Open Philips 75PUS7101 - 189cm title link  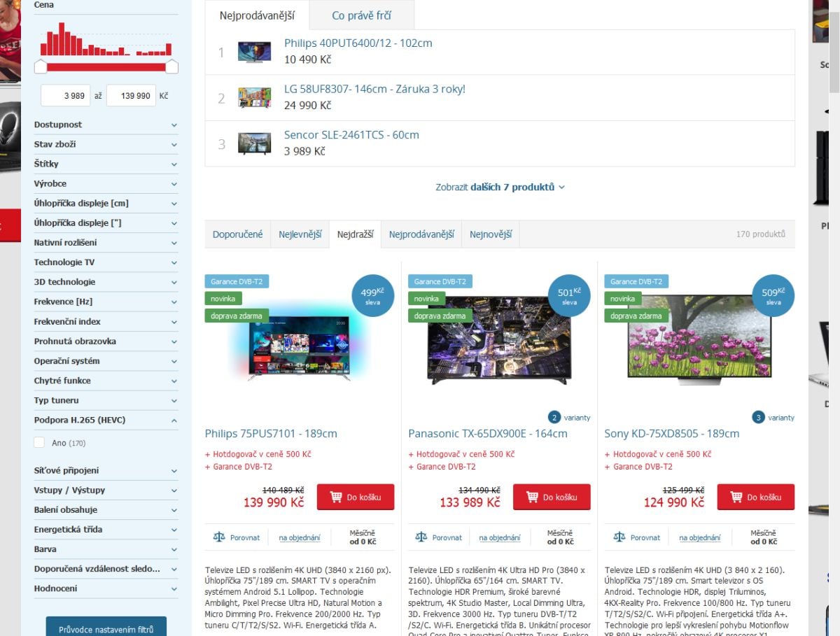pyautogui.click(x=271, y=434)
